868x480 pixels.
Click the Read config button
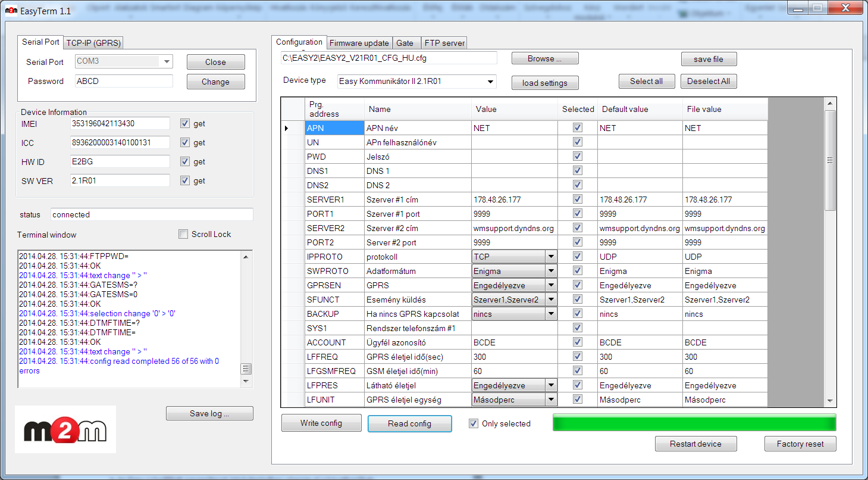pos(410,423)
